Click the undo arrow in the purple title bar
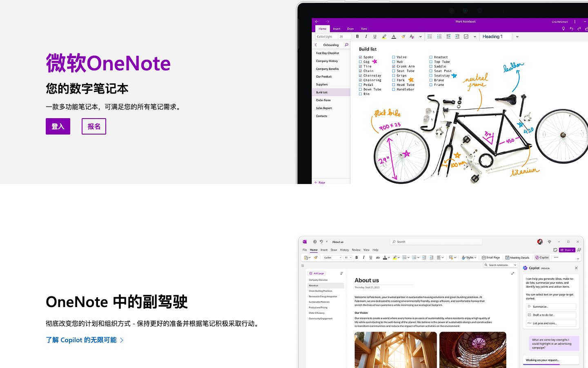Image resolution: width=588 pixels, height=368 pixels. 571,29
